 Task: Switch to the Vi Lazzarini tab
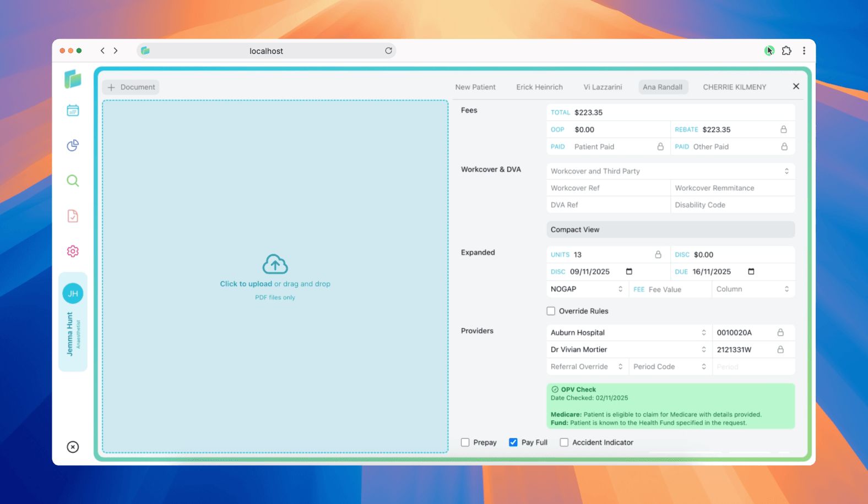click(x=603, y=87)
